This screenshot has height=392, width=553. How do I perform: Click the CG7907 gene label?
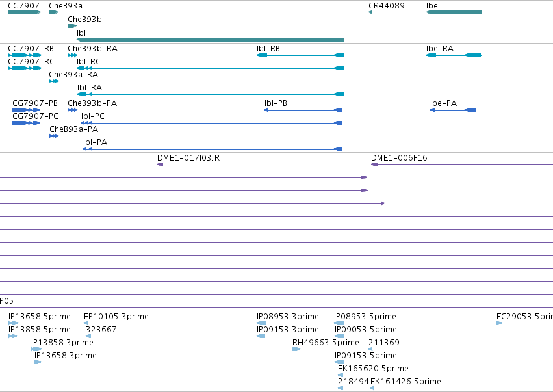(23, 6)
